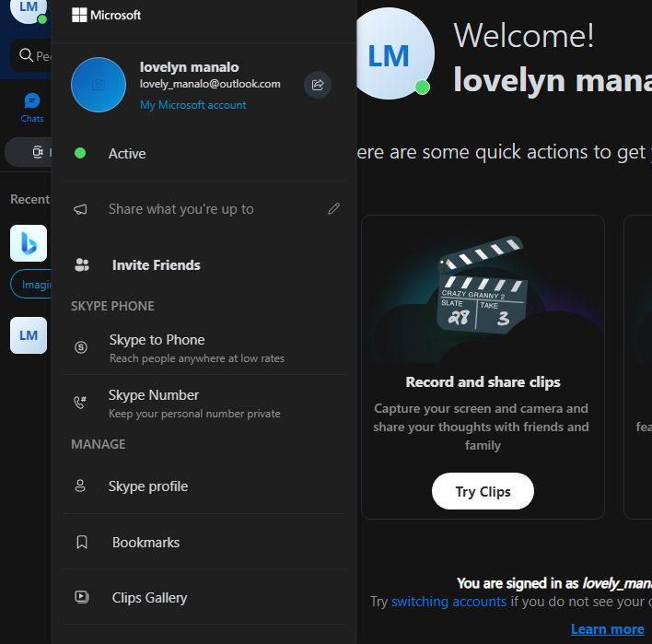Click the Skype profile person icon
652x644 pixels.
tap(80, 486)
